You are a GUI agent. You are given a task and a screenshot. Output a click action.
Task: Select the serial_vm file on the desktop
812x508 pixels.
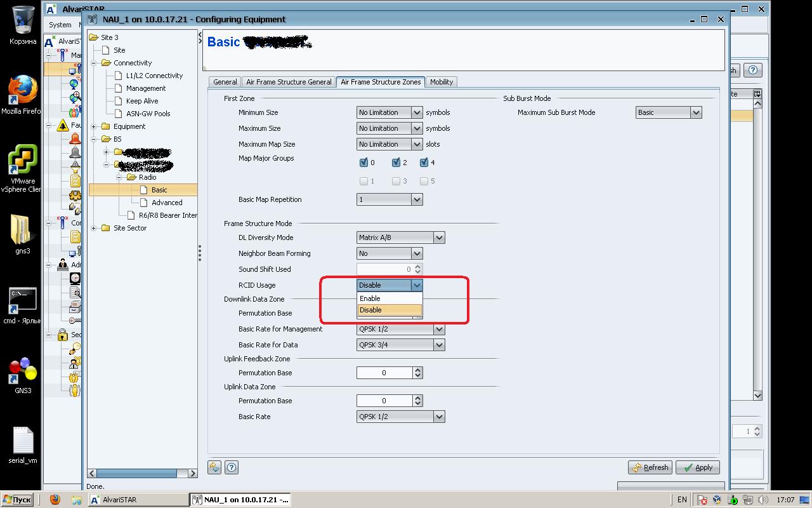tap(23, 445)
